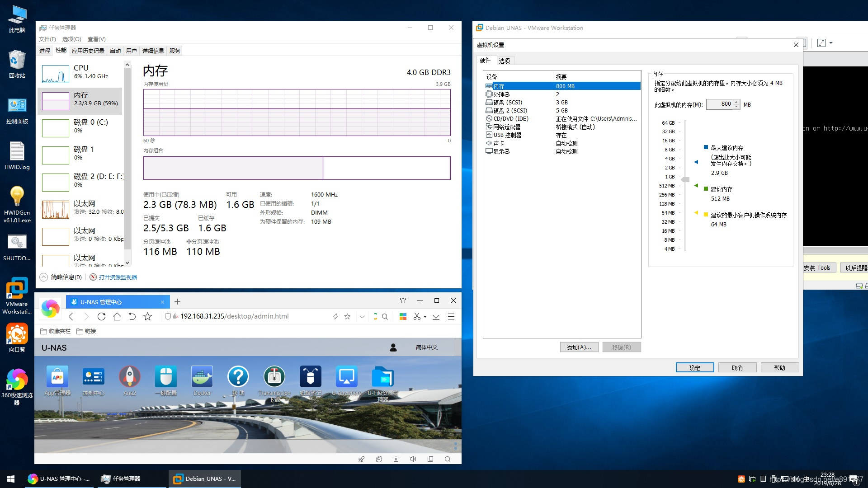Viewport: 868px width, 488px height.
Task: Decrease VM memory with down stepper
Action: pyautogui.click(x=736, y=107)
